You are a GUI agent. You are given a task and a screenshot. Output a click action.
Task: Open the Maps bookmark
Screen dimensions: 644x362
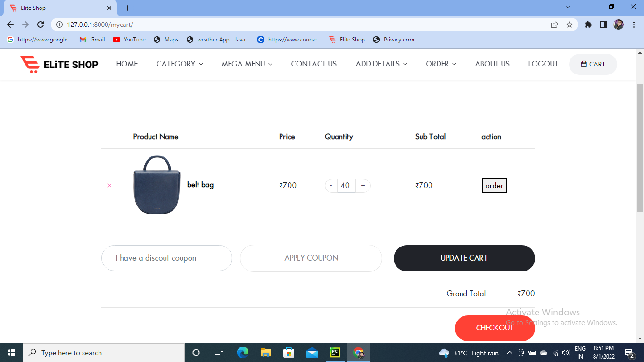tap(166, 40)
